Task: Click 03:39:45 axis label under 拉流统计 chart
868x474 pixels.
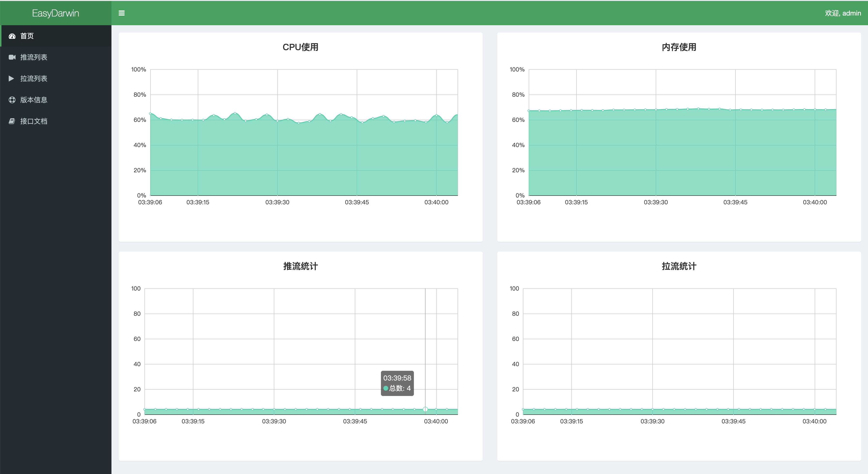Action: tap(734, 421)
